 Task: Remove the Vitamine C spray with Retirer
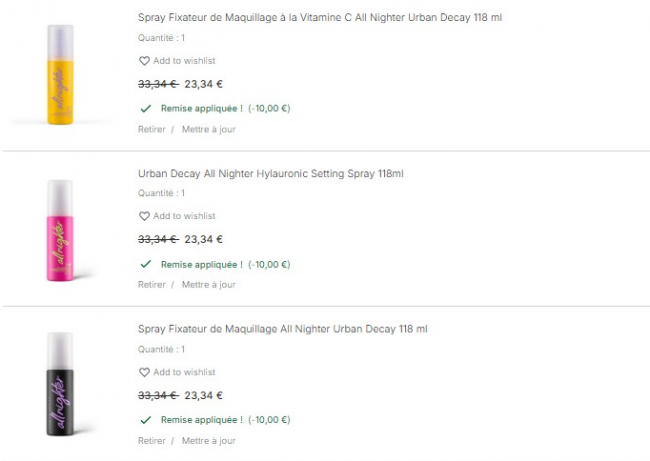[x=152, y=129]
